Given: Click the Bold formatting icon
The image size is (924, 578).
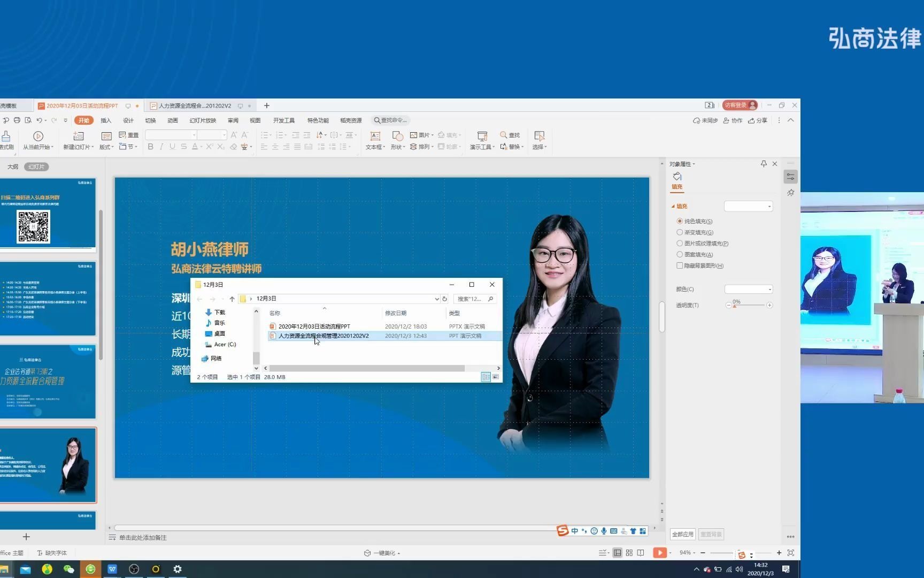Looking at the screenshot, I should (150, 147).
